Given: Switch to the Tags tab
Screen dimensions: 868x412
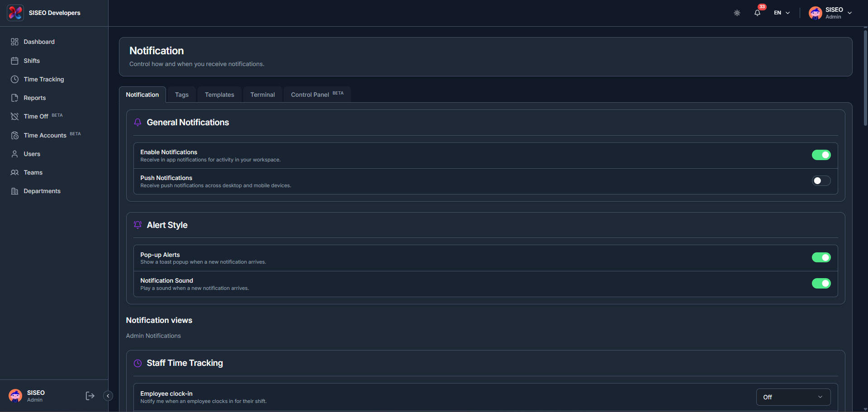Looking at the screenshot, I should point(182,95).
